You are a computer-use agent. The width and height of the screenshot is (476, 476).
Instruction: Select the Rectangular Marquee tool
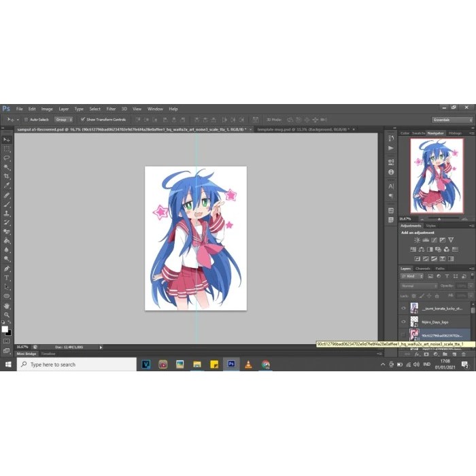pyautogui.click(x=7, y=149)
